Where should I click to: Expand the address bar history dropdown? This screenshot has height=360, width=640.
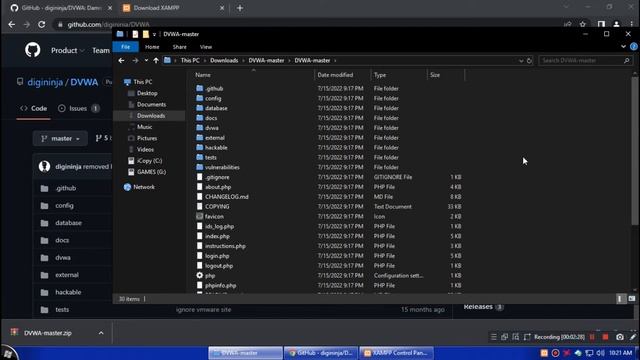[x=521, y=60]
